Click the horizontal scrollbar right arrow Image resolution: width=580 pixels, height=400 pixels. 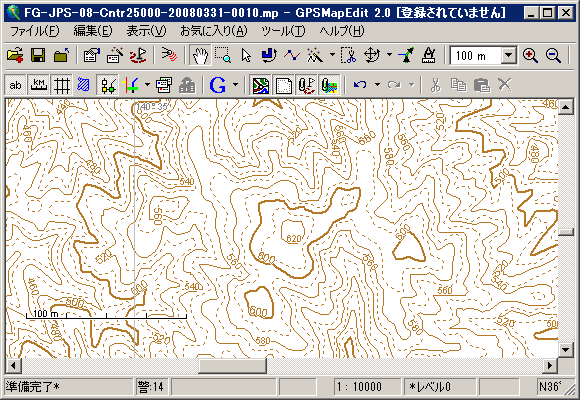pyautogui.click(x=550, y=366)
